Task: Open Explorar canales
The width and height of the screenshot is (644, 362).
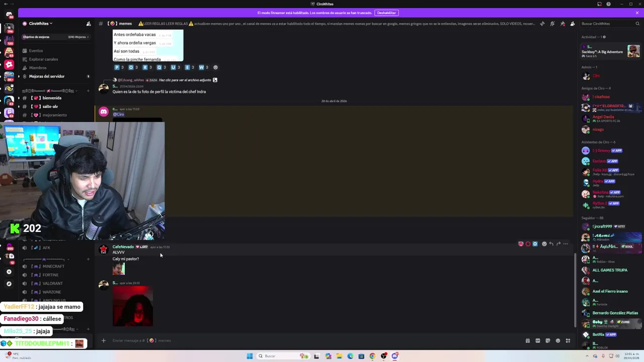Action: [x=55, y=59]
